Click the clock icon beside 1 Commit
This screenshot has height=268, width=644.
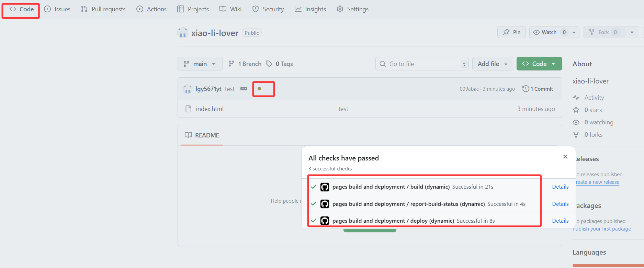pos(526,89)
